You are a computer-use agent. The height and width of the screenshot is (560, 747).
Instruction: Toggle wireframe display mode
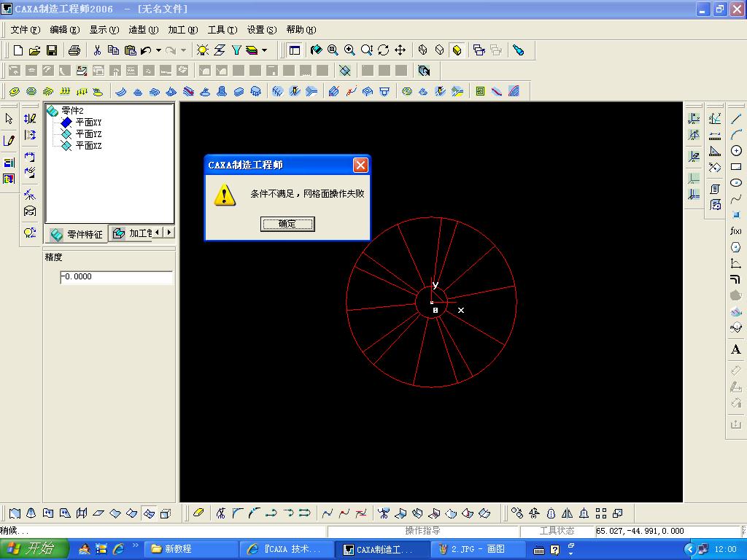click(422, 50)
